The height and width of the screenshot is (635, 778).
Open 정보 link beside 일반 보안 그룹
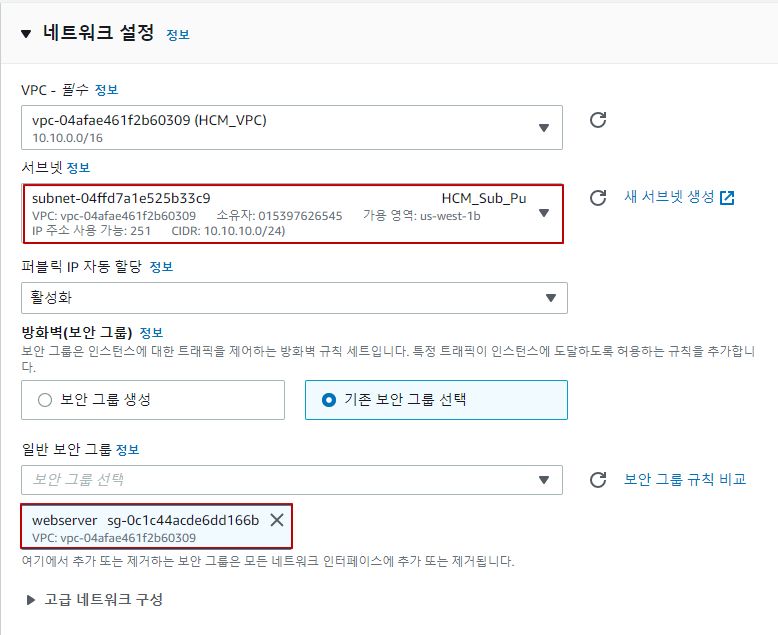pos(128,449)
